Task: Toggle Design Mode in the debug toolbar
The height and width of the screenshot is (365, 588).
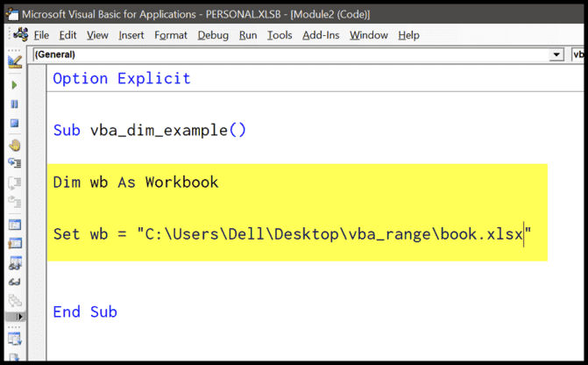Action: 14,62
